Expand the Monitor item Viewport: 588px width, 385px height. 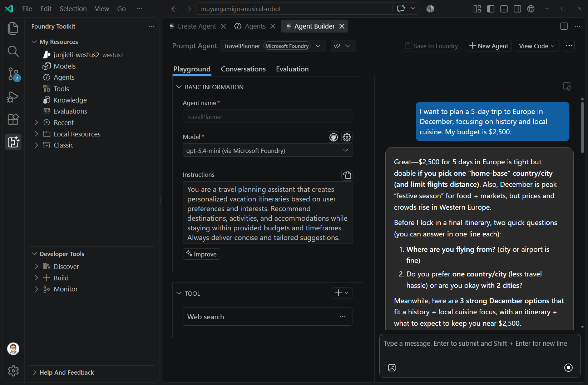(x=36, y=289)
